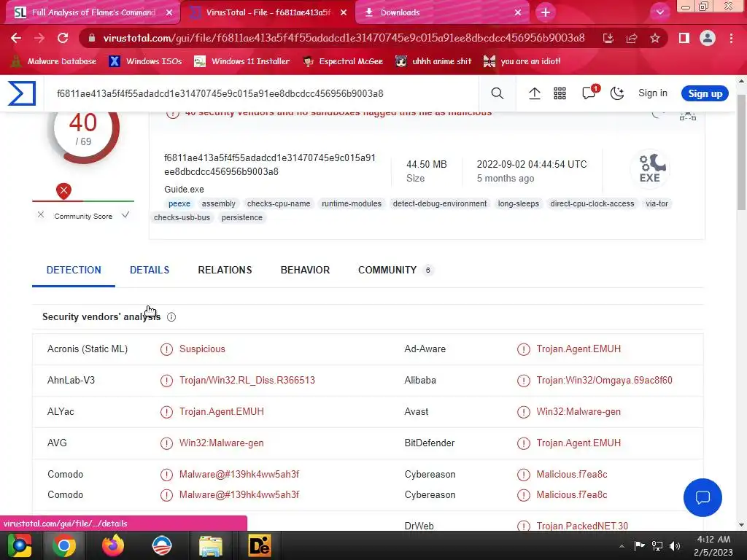Open the Windows ISOs bookmark

click(x=145, y=61)
